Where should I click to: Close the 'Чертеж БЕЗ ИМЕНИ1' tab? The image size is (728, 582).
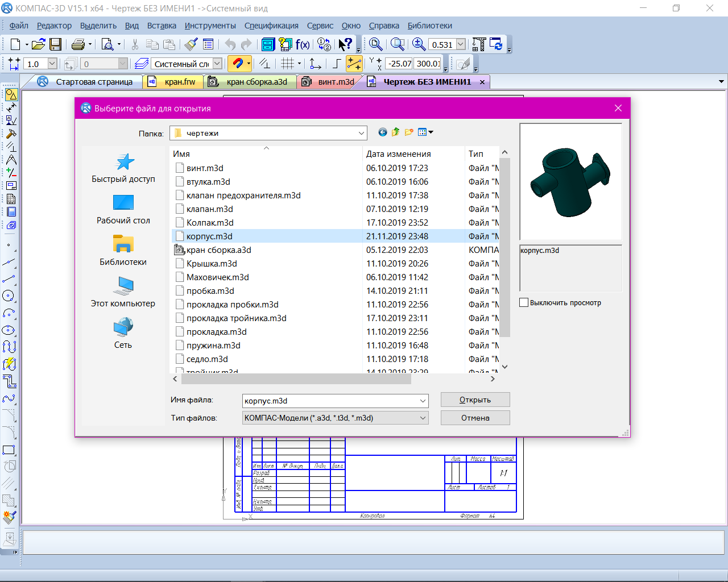(x=482, y=82)
